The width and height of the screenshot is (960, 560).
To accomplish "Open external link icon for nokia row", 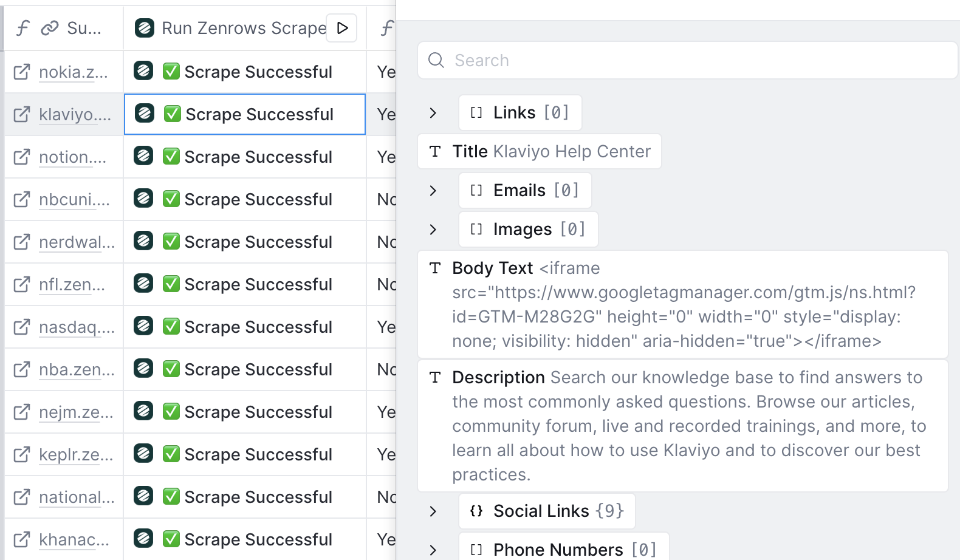I will click(x=22, y=72).
